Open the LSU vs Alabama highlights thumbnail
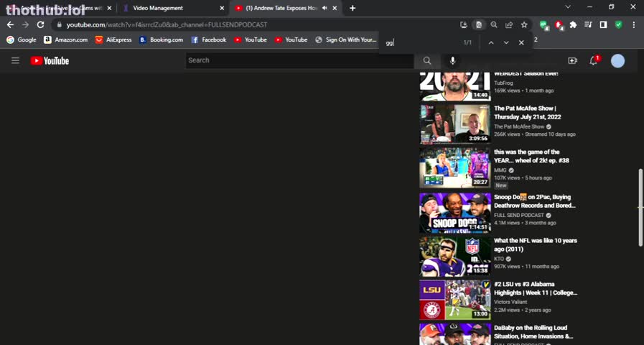The width and height of the screenshot is (644, 345). click(455, 300)
